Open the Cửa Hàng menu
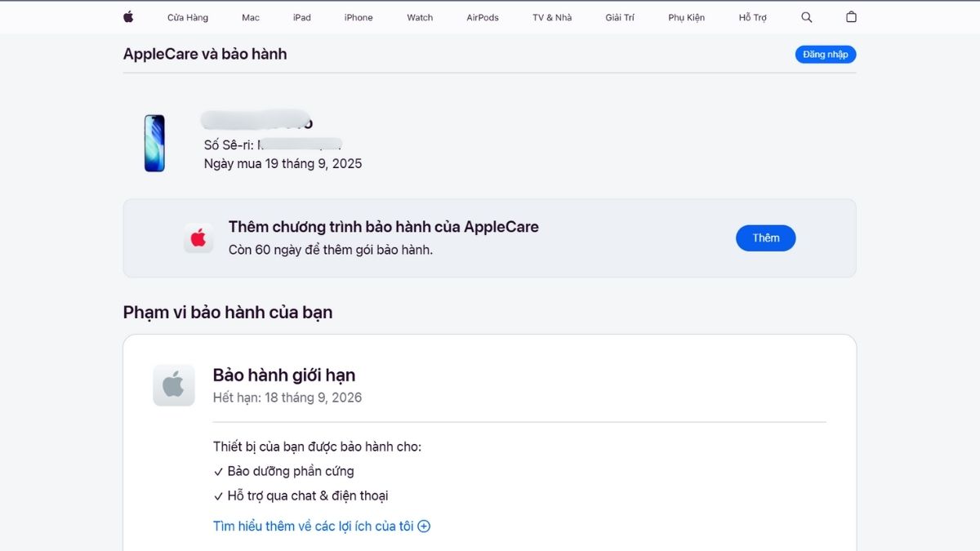Image resolution: width=980 pixels, height=551 pixels. tap(188, 17)
